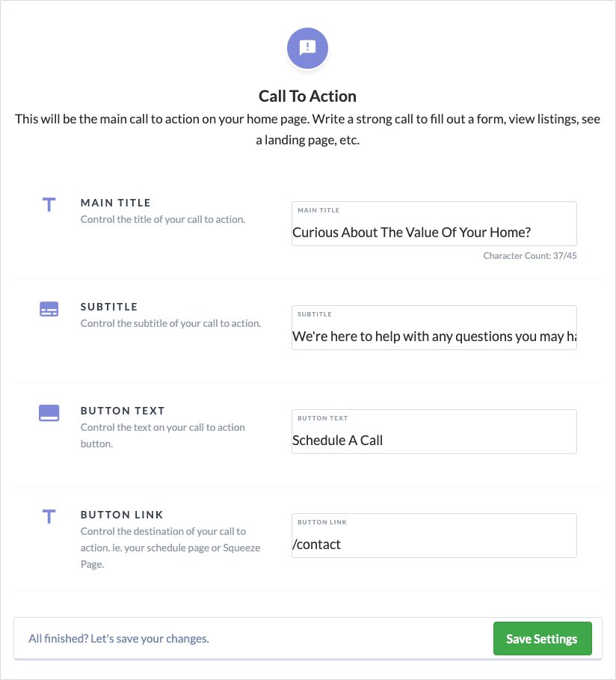Image resolution: width=616 pixels, height=680 pixels.
Task: Click the Character Count 37/45 indicator
Action: point(530,256)
